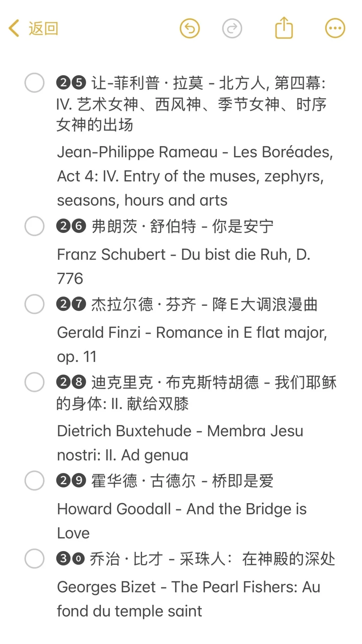362x644 pixels.
Task: Tap the undo arrow icon
Action: (190, 29)
